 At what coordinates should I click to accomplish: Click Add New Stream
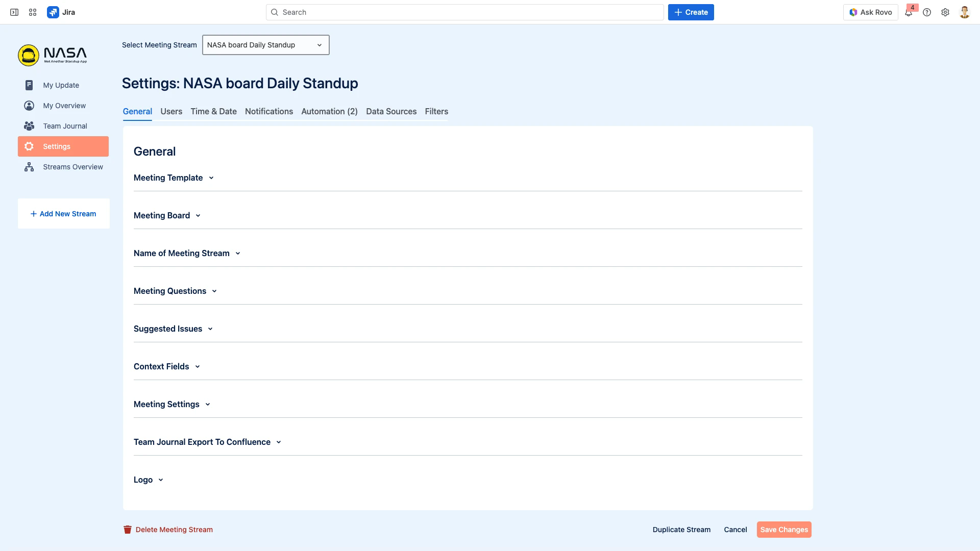click(63, 214)
